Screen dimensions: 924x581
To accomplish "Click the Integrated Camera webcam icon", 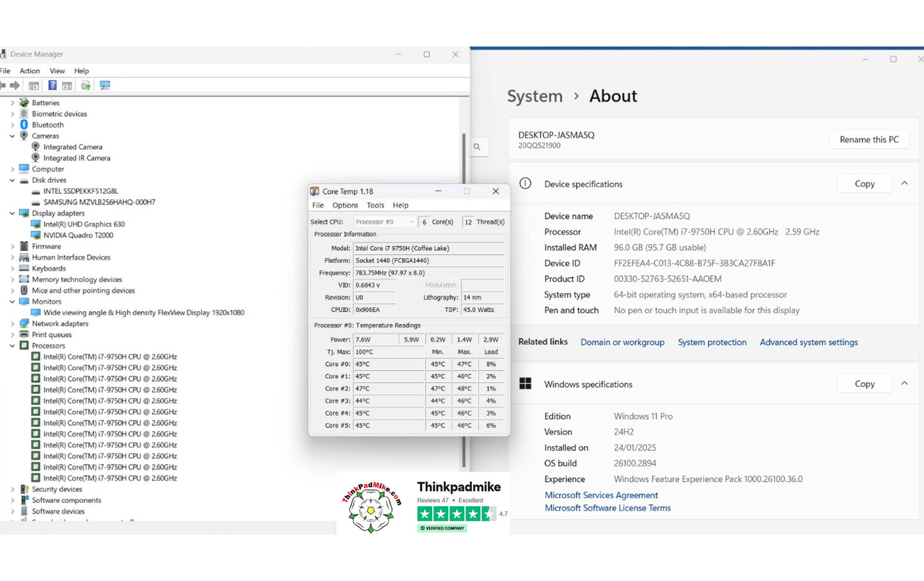I will point(36,147).
